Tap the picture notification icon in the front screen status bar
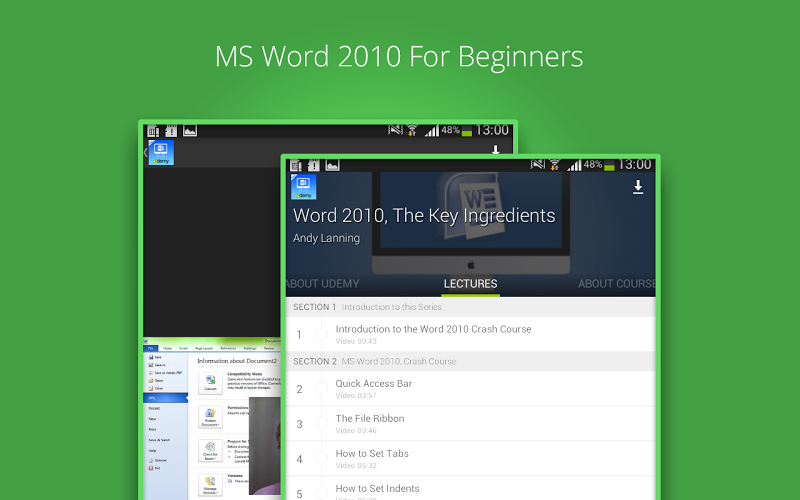This screenshot has height=500, width=800. coord(333,165)
